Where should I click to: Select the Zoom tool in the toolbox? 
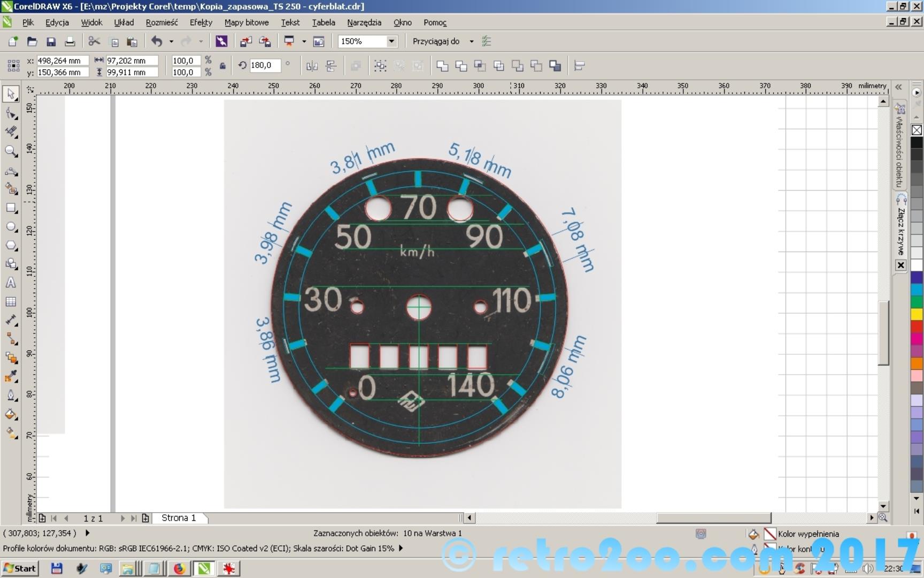(11, 151)
